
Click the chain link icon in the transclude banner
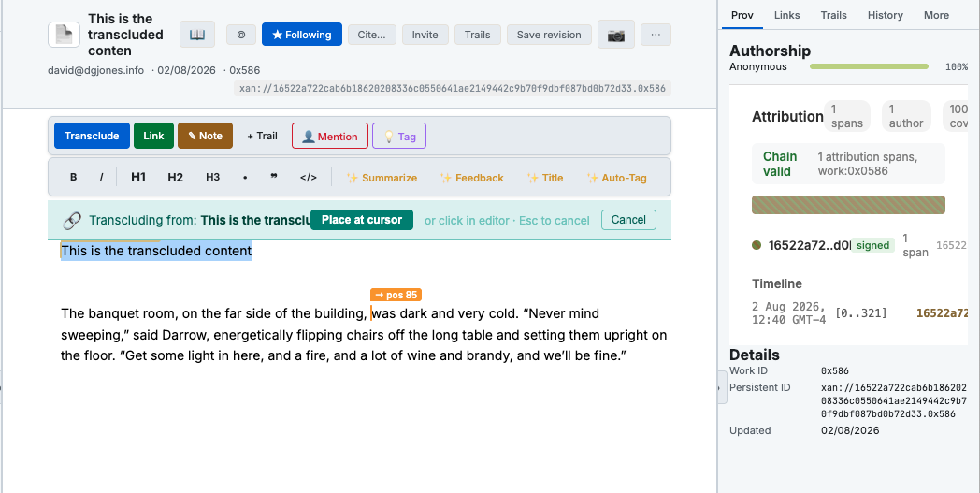click(72, 220)
